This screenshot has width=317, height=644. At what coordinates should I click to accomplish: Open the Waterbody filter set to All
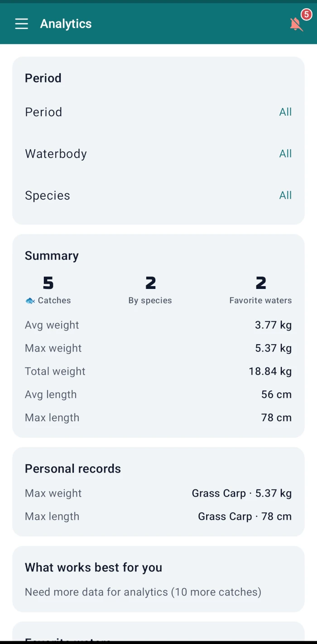pyautogui.click(x=285, y=154)
